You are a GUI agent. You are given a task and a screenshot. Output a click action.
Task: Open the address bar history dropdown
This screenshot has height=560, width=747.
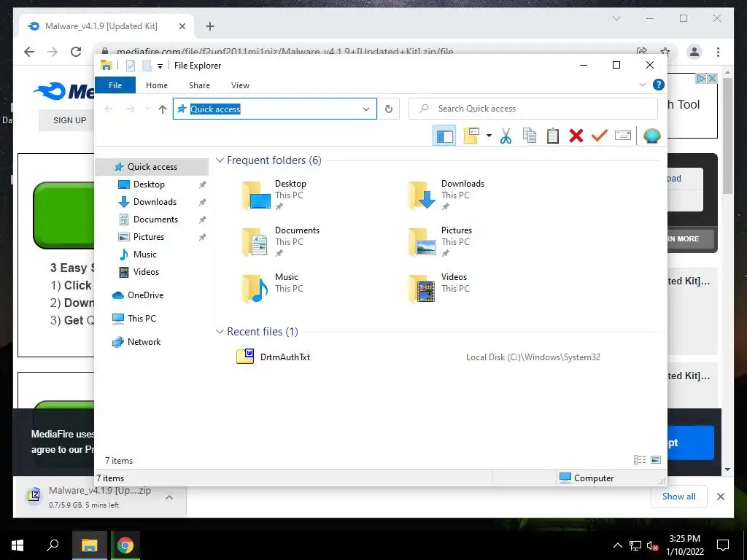click(366, 109)
